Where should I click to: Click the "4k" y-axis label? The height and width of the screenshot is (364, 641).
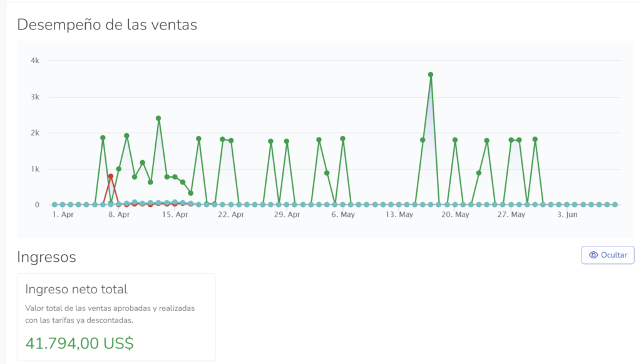point(35,61)
